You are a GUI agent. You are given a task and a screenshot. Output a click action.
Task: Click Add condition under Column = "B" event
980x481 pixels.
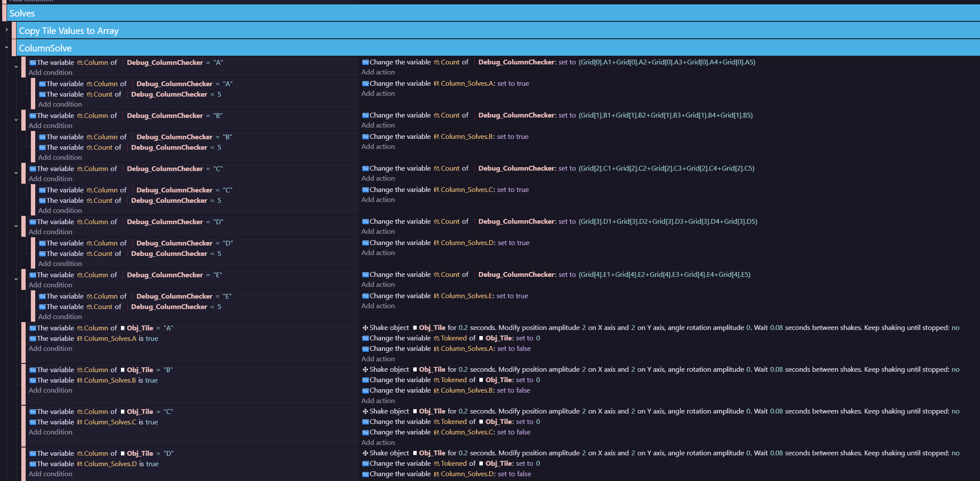50,126
